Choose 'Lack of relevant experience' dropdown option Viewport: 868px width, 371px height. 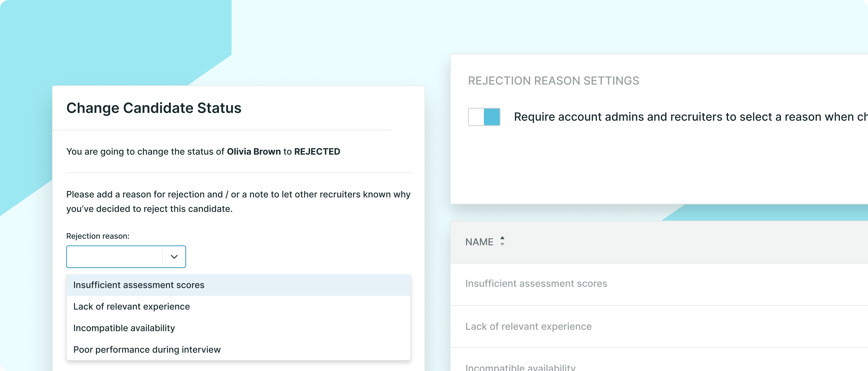click(x=239, y=307)
